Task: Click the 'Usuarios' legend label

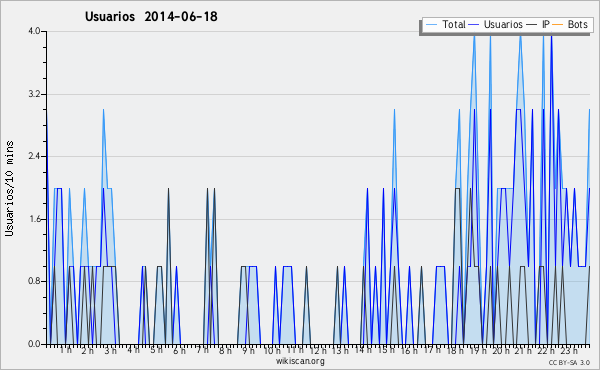Action: [503, 24]
